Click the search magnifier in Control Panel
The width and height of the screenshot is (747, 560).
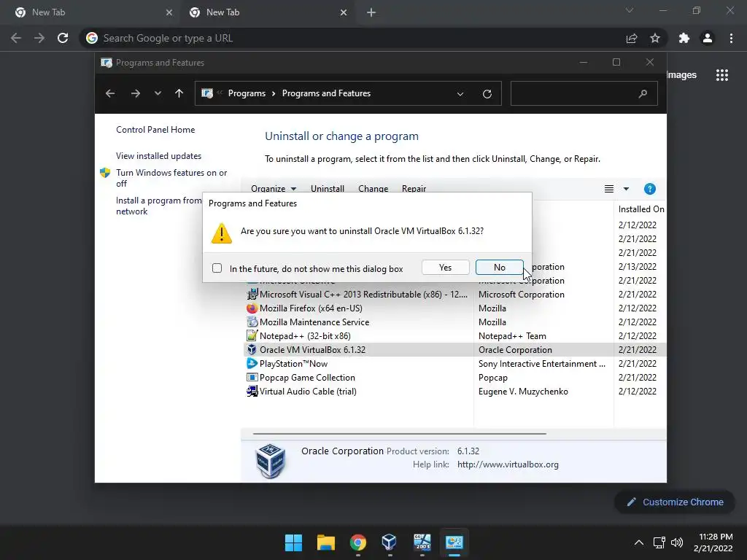(643, 94)
